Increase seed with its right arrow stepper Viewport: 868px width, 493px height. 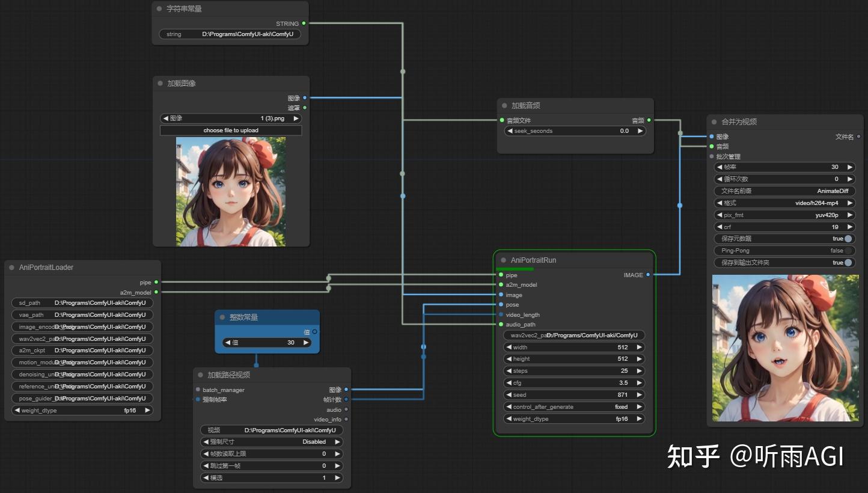pyautogui.click(x=639, y=394)
